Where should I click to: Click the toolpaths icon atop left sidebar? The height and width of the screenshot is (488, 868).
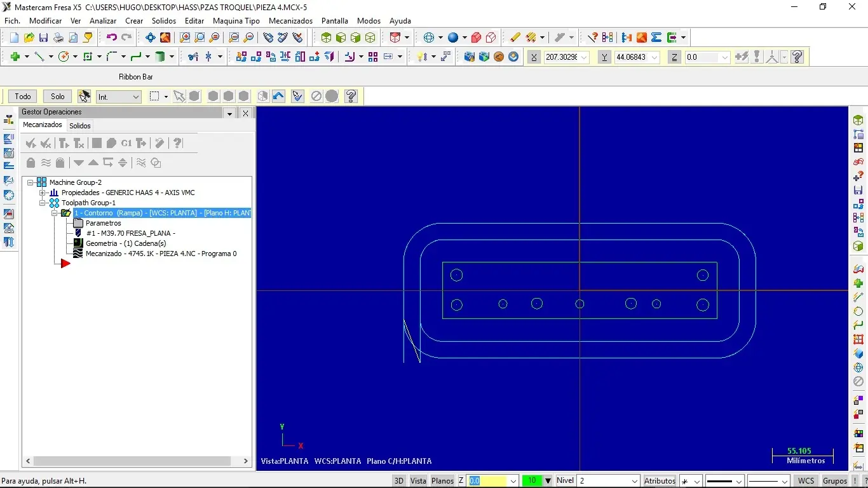(x=8, y=119)
